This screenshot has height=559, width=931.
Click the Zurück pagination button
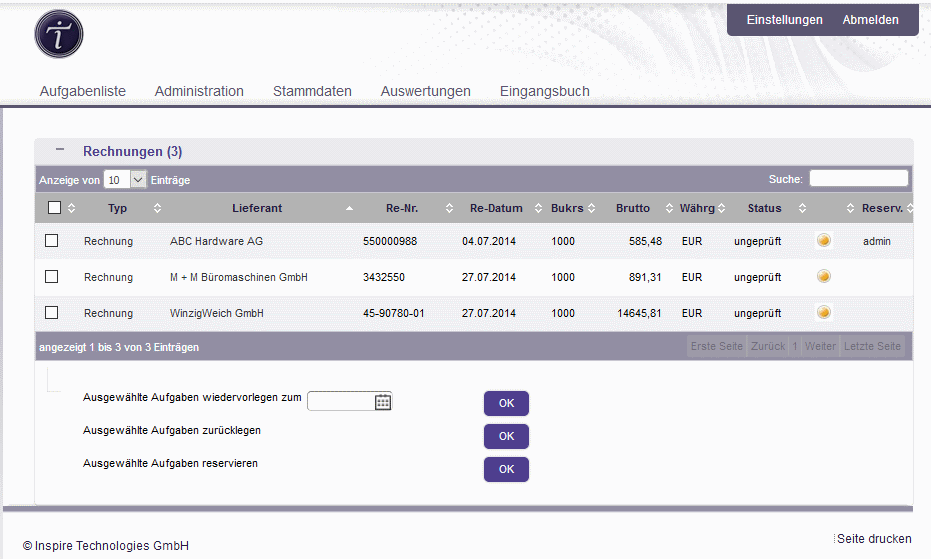click(x=768, y=346)
